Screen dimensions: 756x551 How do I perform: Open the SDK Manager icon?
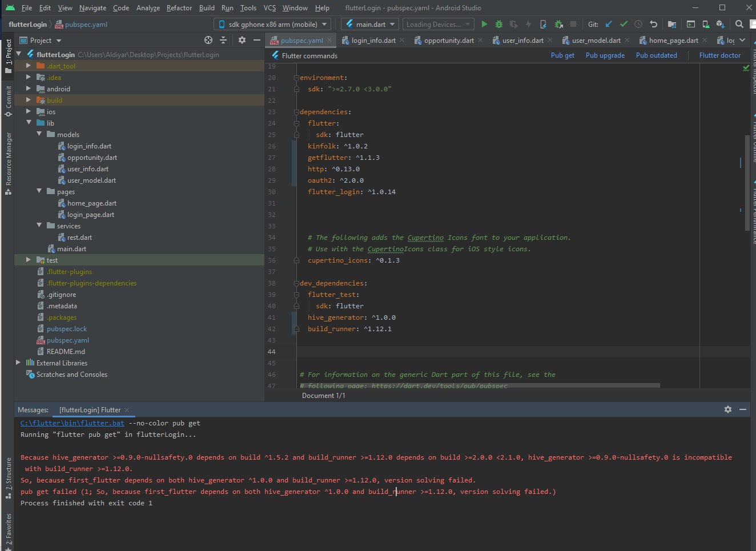[x=721, y=24]
